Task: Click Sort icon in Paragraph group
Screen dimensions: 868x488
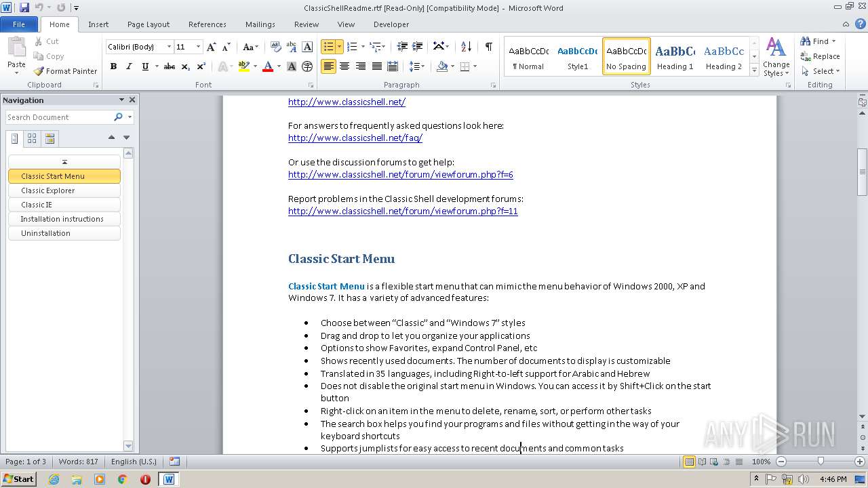Action: click(466, 47)
